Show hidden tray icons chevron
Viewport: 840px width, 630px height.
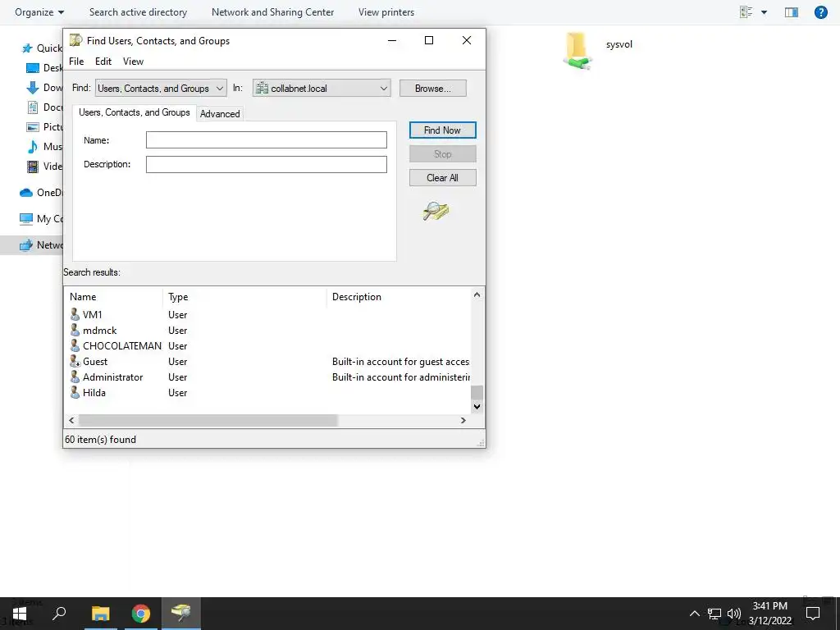tap(694, 614)
